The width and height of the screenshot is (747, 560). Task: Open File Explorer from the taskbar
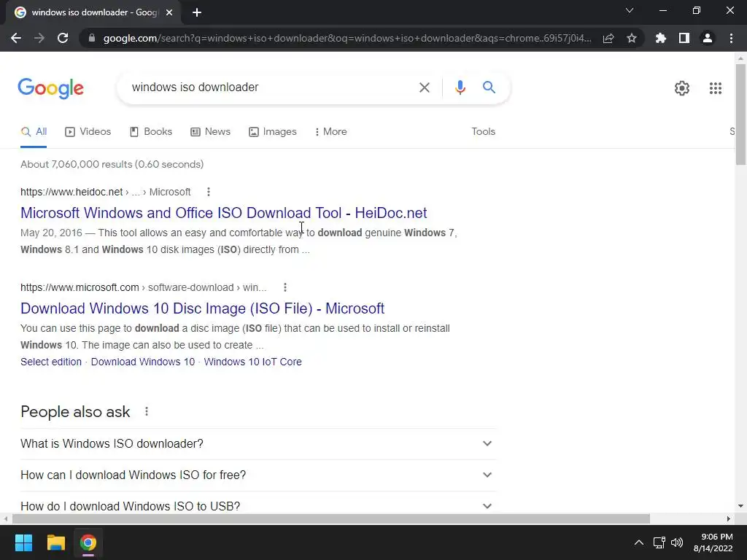(x=55, y=542)
